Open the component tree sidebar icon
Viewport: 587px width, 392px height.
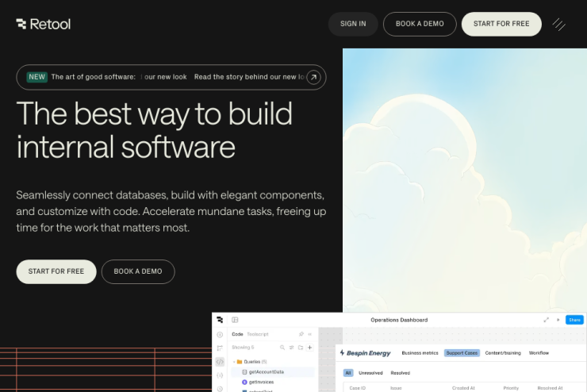coord(220,348)
